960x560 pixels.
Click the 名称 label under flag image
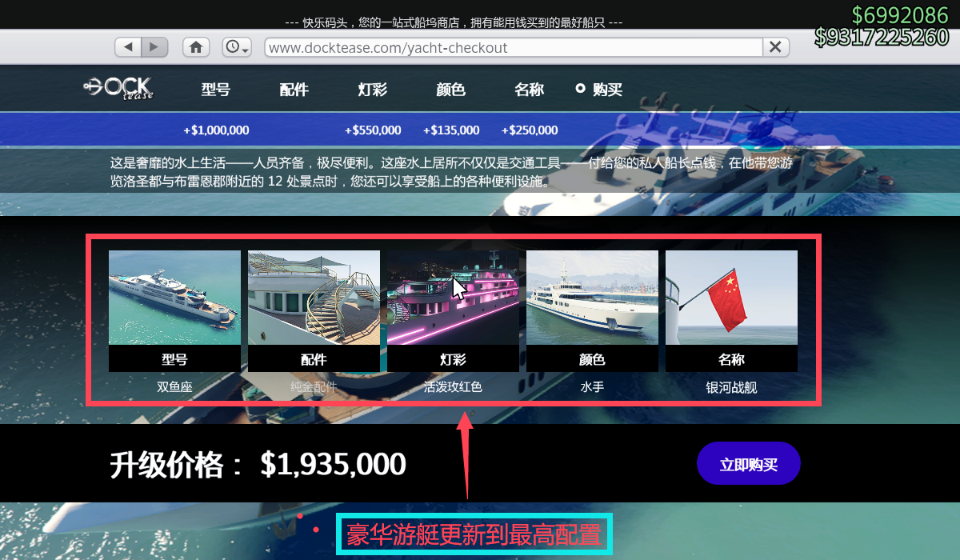coord(731,359)
